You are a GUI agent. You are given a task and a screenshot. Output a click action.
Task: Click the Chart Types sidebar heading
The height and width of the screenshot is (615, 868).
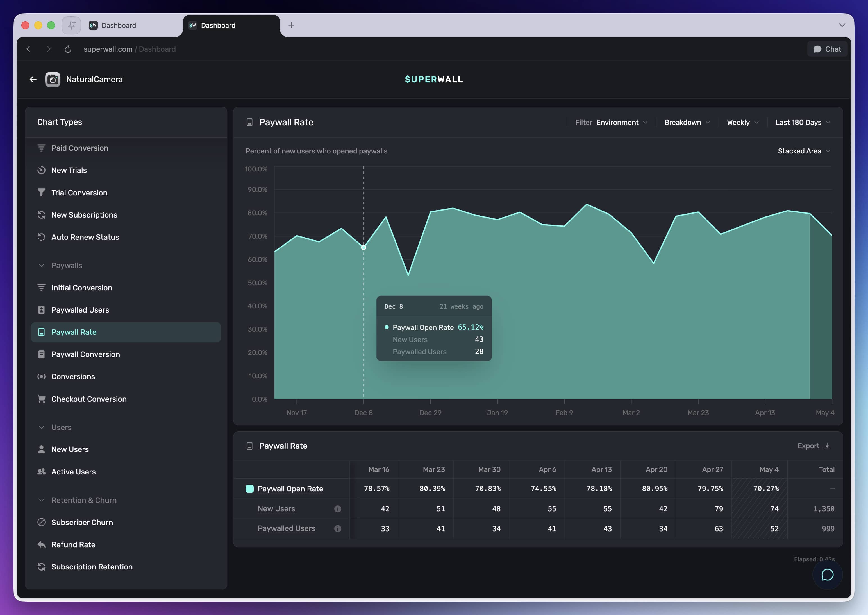[x=60, y=122]
